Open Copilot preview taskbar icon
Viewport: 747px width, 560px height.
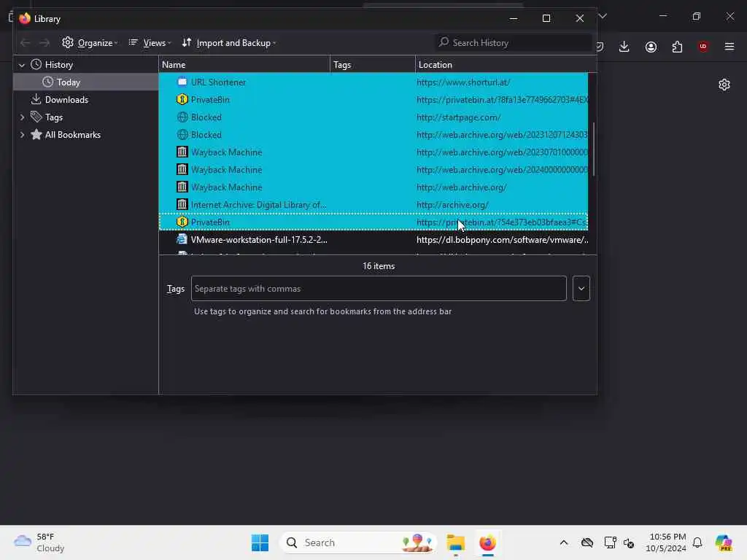(x=724, y=542)
